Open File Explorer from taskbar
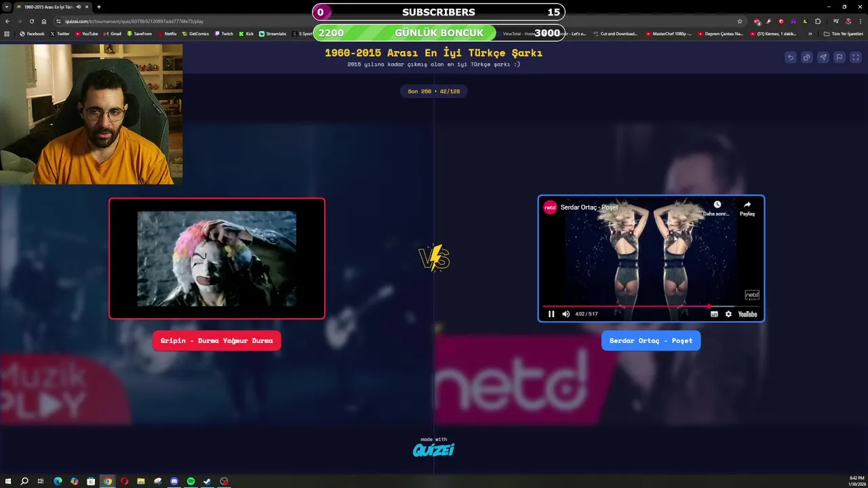The width and height of the screenshot is (868, 488). click(141, 481)
